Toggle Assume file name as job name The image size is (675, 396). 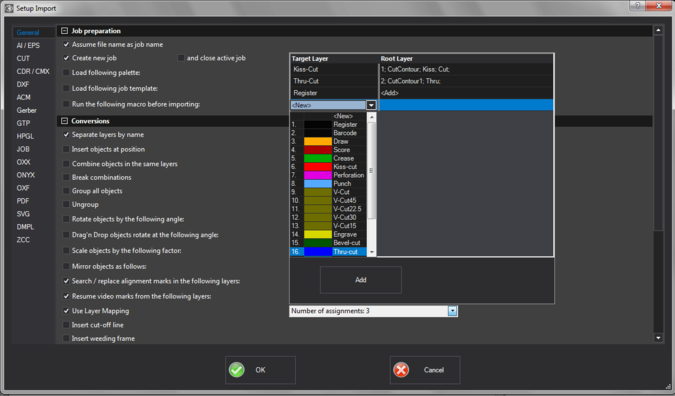[x=66, y=44]
